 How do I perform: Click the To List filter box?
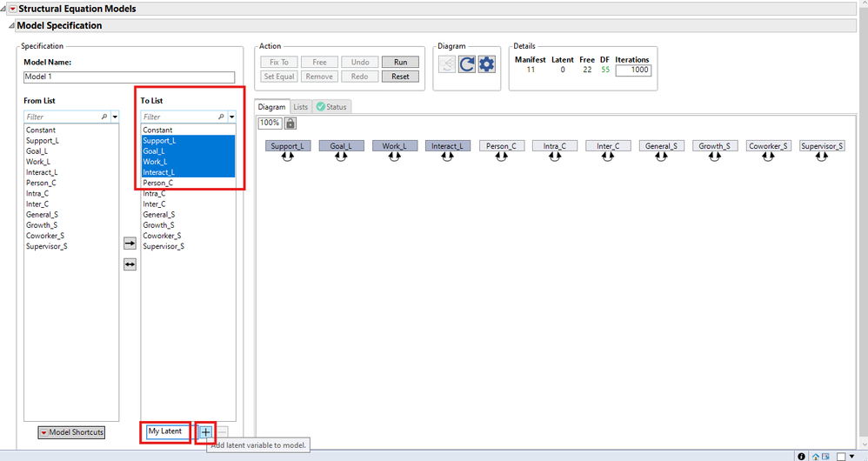(x=184, y=117)
